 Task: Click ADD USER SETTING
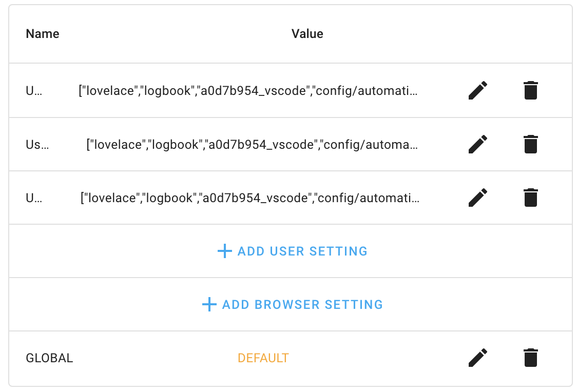click(302, 251)
